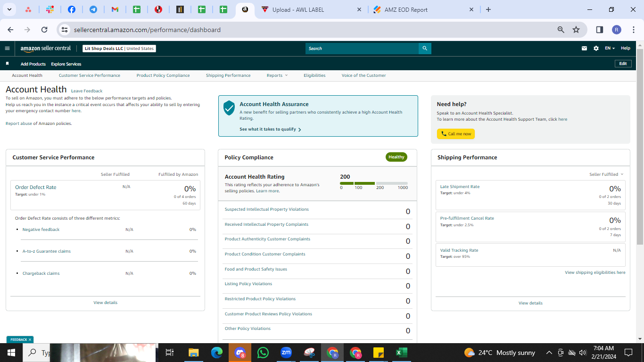Switch to the Gmail pinned tab
The height and width of the screenshot is (362, 644).
[115, 9]
